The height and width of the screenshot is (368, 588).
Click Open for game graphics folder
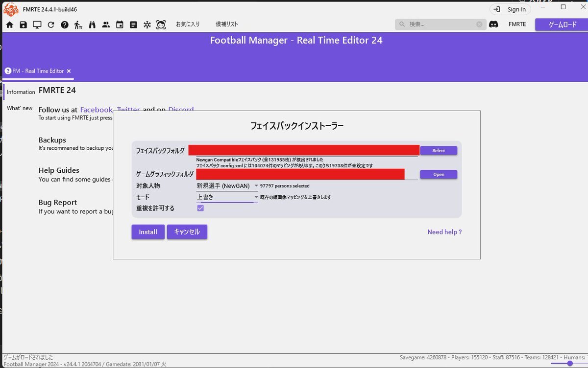[439, 174]
